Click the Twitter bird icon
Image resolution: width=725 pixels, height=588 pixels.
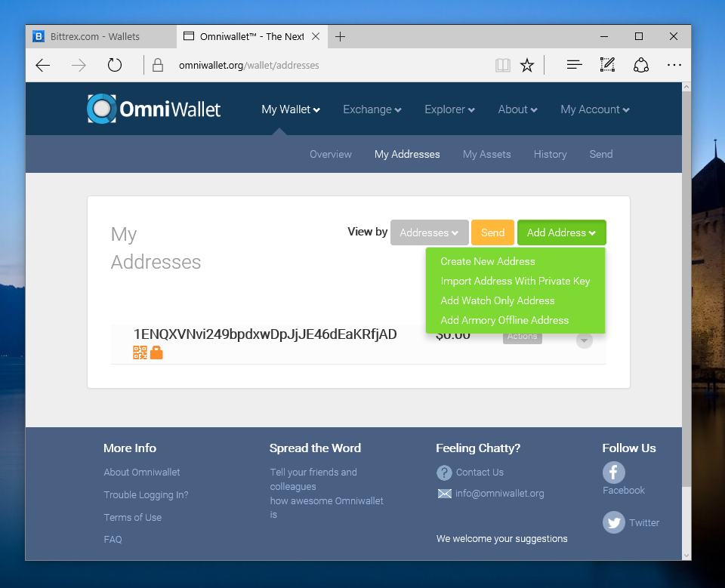613,522
